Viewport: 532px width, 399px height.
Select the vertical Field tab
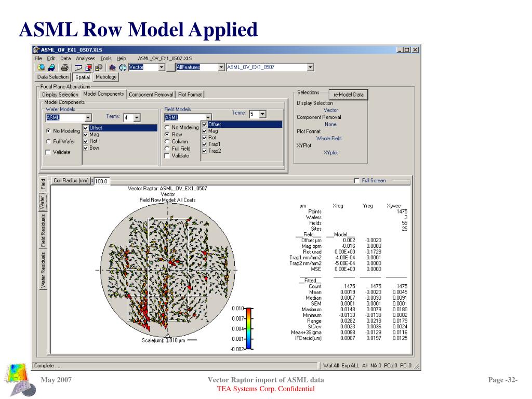point(43,184)
